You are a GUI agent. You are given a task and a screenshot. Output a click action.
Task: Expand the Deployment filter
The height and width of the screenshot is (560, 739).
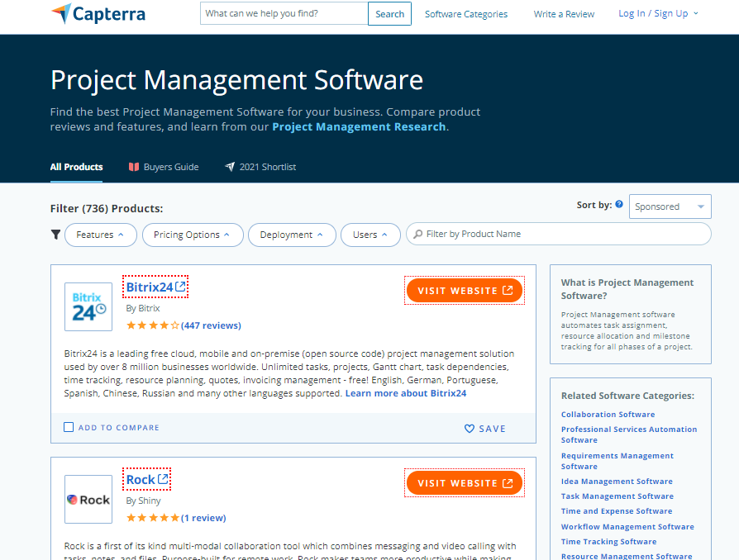click(292, 235)
